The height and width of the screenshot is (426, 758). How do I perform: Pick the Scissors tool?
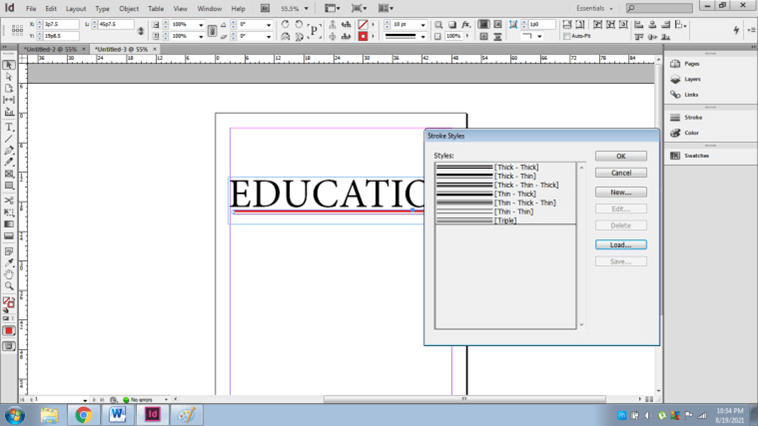9,200
